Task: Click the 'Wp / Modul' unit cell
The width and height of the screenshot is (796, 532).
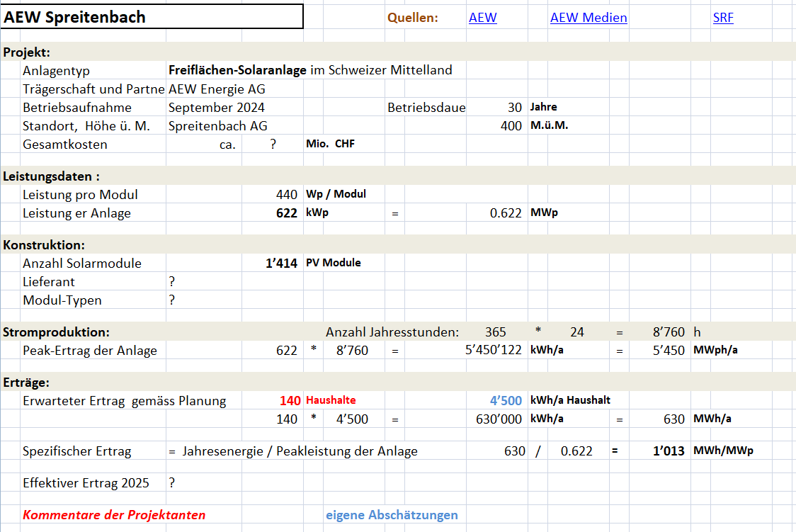Action: [x=336, y=194]
